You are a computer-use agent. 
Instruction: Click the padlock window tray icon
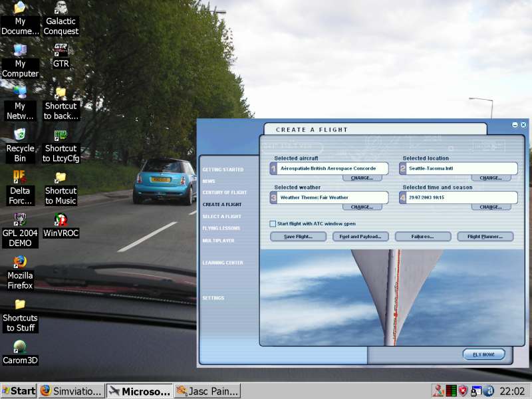tap(475, 391)
